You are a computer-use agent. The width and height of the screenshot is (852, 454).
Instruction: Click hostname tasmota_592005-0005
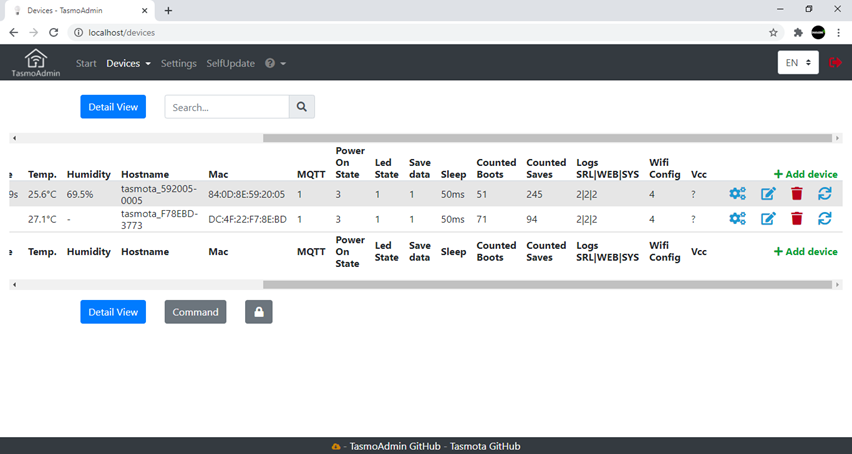[159, 194]
